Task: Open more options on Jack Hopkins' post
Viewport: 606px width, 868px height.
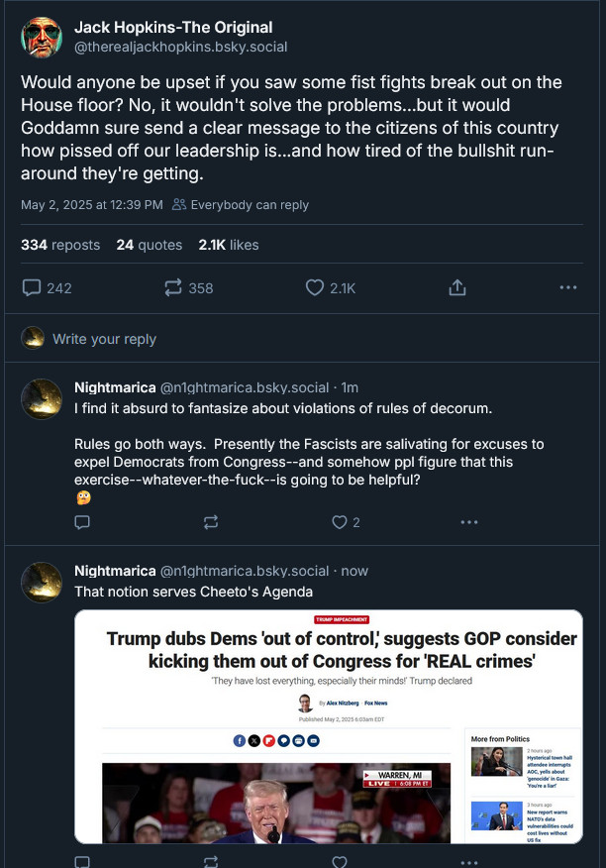Action: (x=568, y=288)
